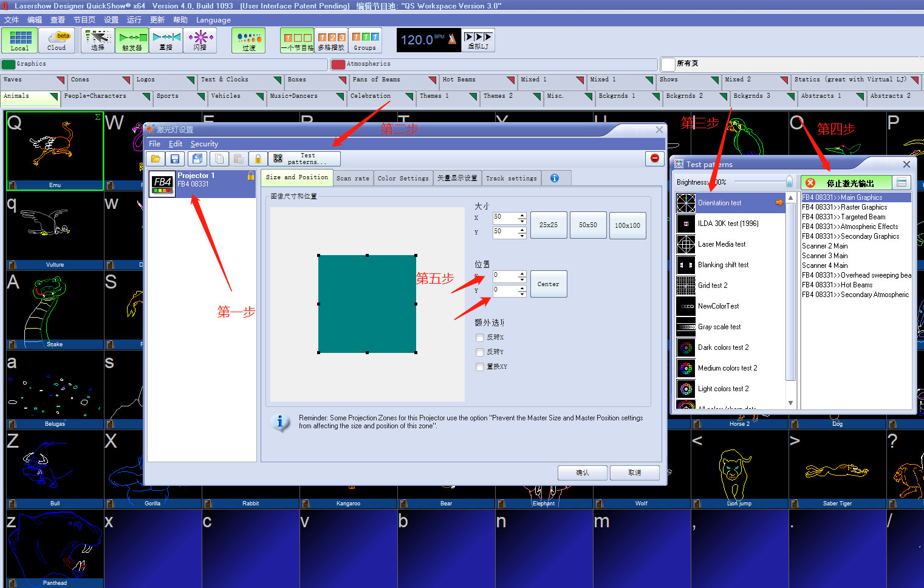Open the Security menu in laser settings
This screenshot has height=588, width=924.
pos(204,144)
